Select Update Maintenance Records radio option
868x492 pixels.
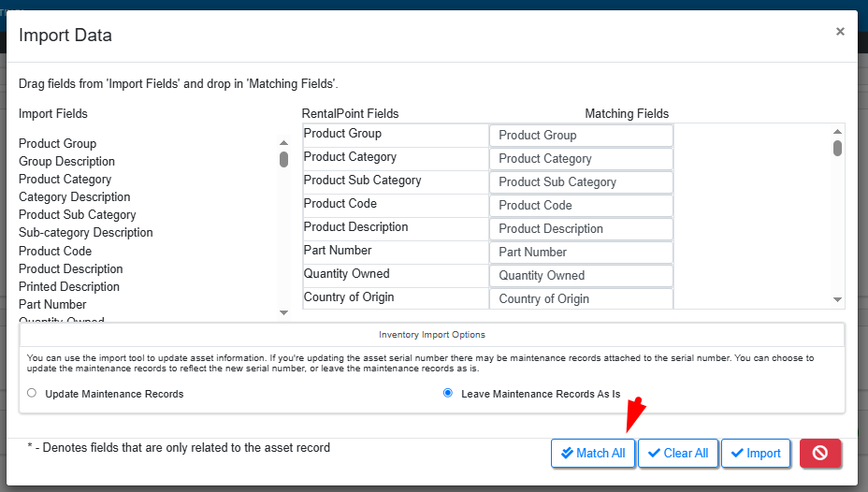click(x=32, y=394)
